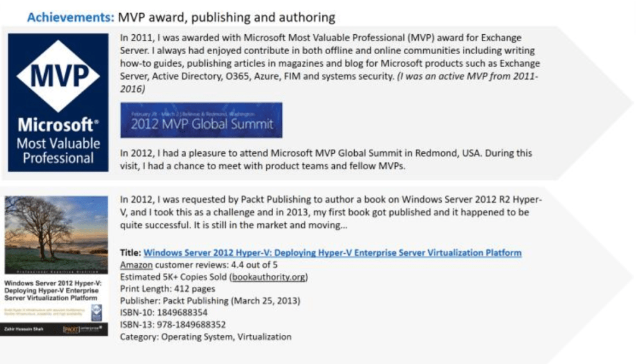Click the Print Length: 412 pages line
The height and width of the screenshot is (364, 636).
167,289
